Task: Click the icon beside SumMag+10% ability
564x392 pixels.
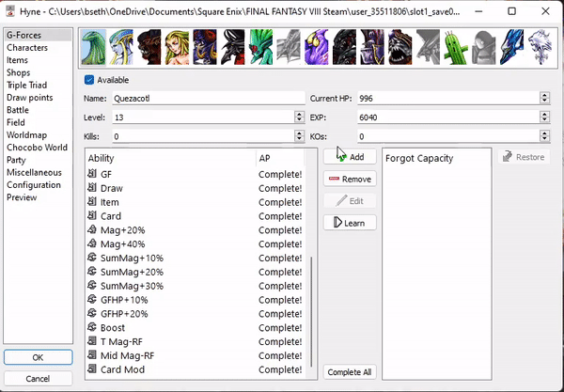Action: [x=92, y=258]
